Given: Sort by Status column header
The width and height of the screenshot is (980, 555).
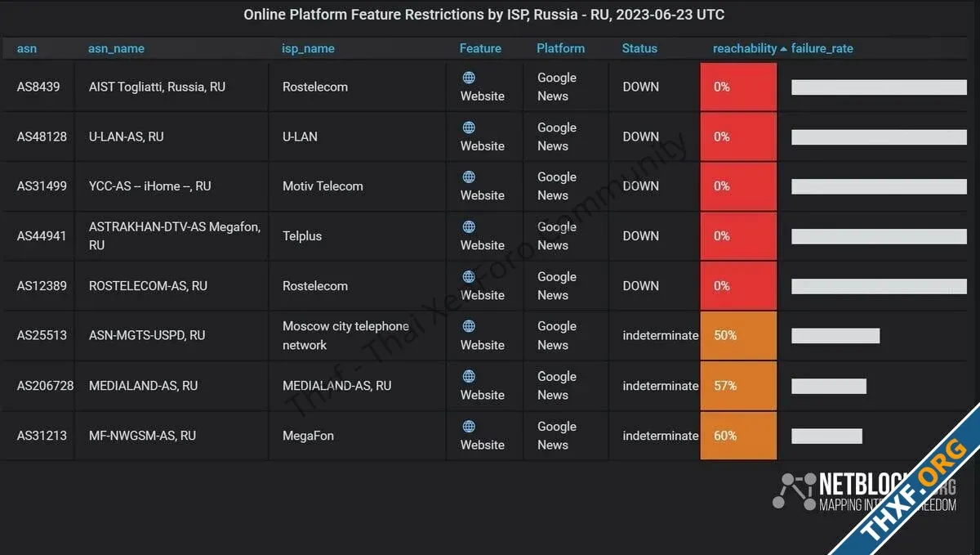Looking at the screenshot, I should coord(639,48).
